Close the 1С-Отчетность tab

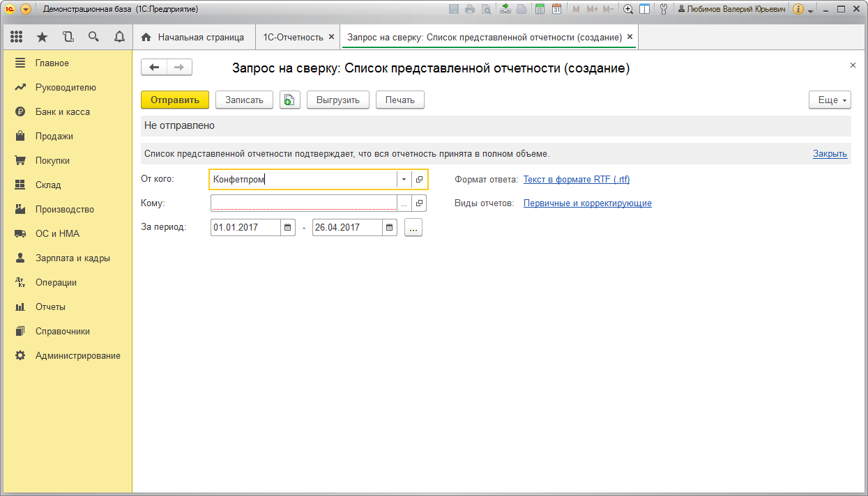[331, 37]
